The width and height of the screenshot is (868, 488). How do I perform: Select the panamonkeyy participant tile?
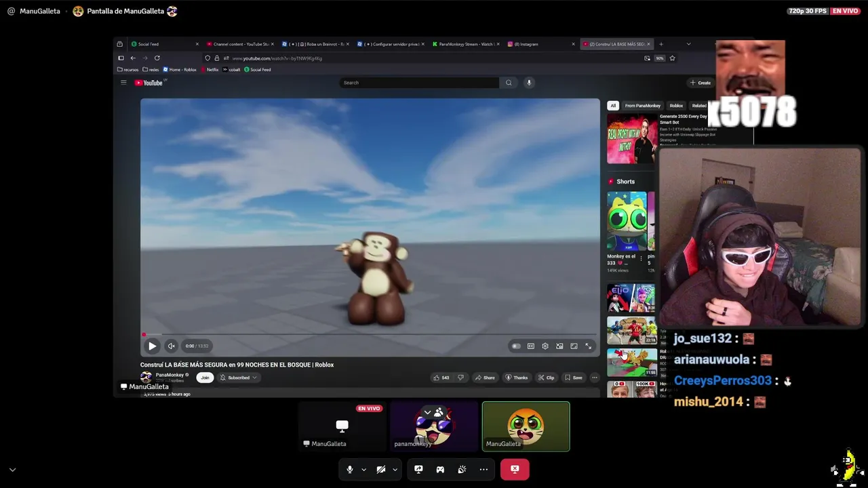pyautogui.click(x=434, y=426)
